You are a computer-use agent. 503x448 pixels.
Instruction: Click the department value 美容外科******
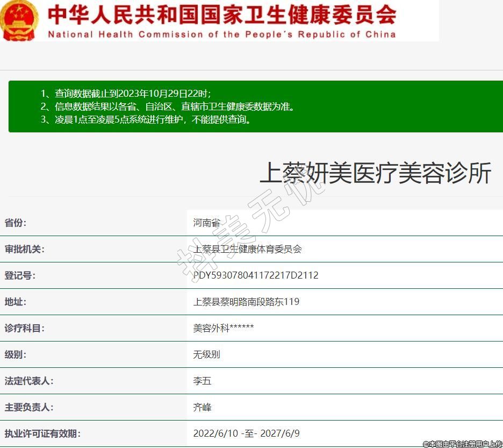223,328
